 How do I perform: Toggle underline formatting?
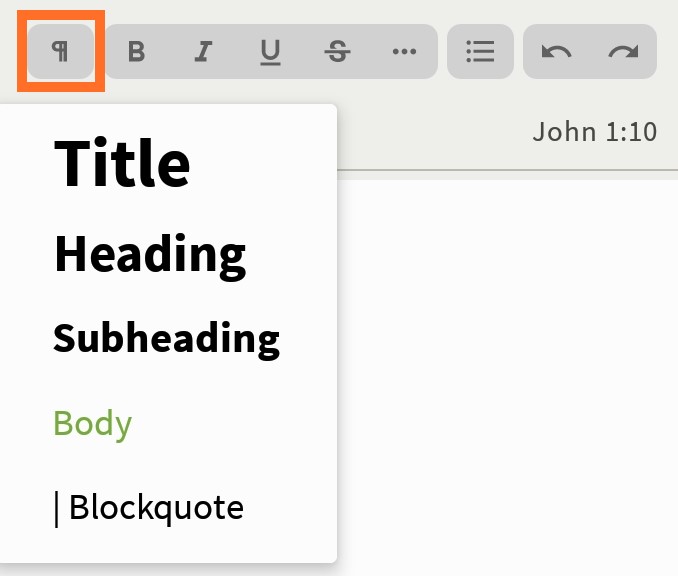(x=270, y=52)
